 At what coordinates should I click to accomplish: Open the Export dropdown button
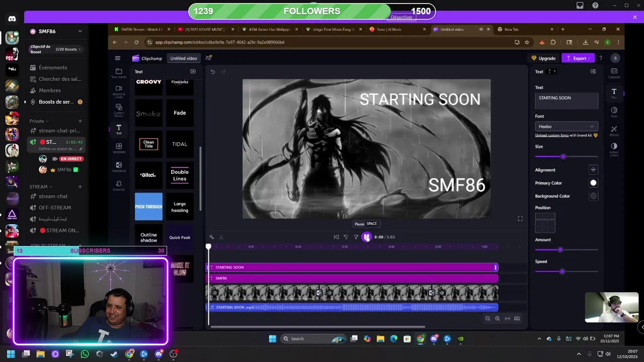(579, 58)
